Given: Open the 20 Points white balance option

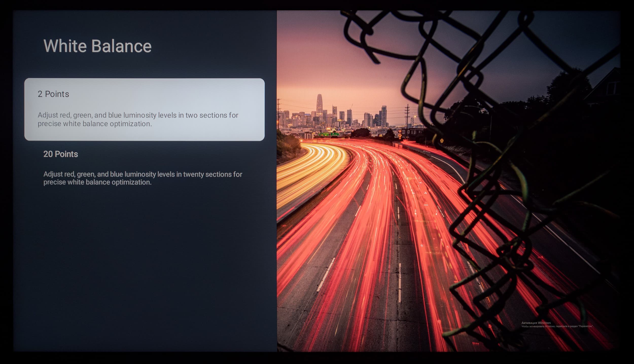Looking at the screenshot, I should tap(60, 154).
